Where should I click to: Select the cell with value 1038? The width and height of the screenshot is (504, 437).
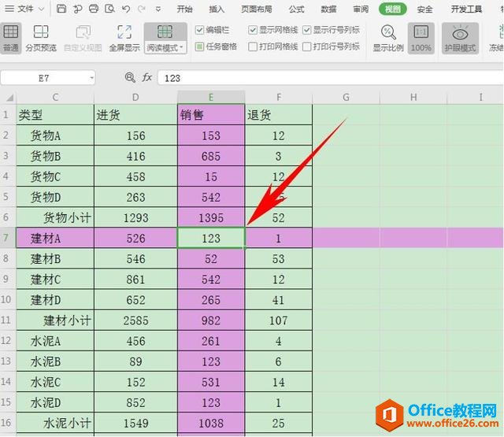tap(211, 423)
